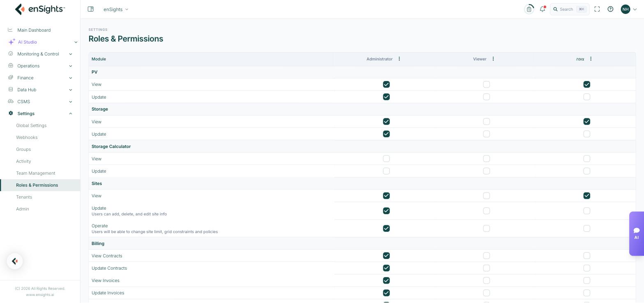Check Update Invoices for צופה role
Viewport: 644px width, 303px height.
point(586,293)
